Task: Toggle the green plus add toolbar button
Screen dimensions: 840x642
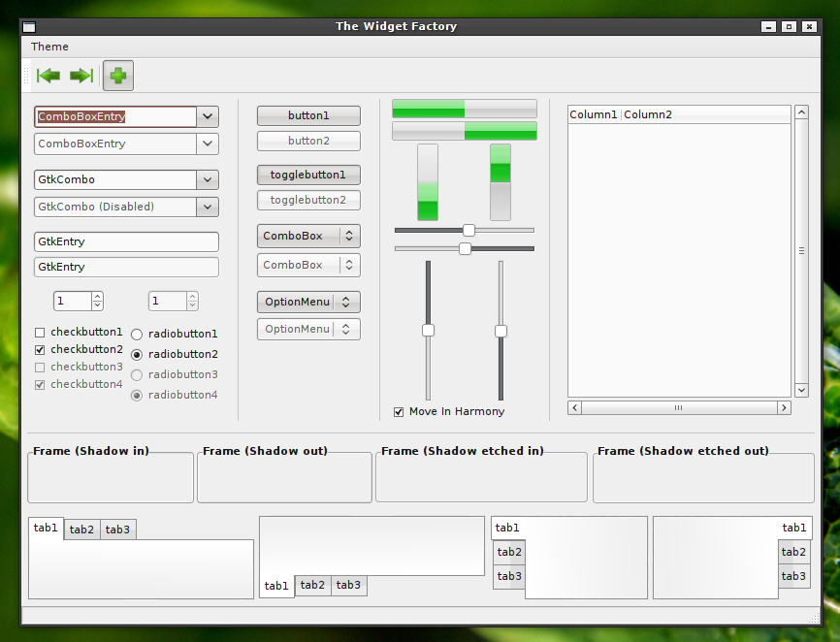Action: pyautogui.click(x=118, y=76)
